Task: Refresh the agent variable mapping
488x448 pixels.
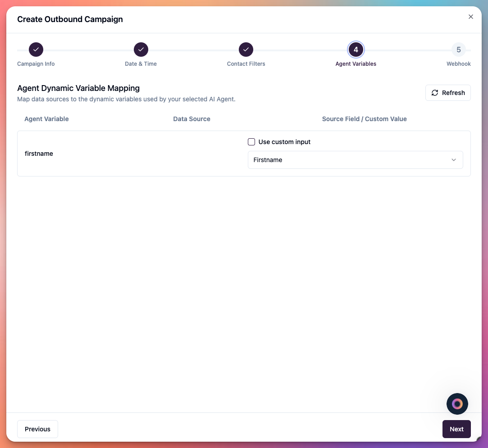Action: pos(448,93)
